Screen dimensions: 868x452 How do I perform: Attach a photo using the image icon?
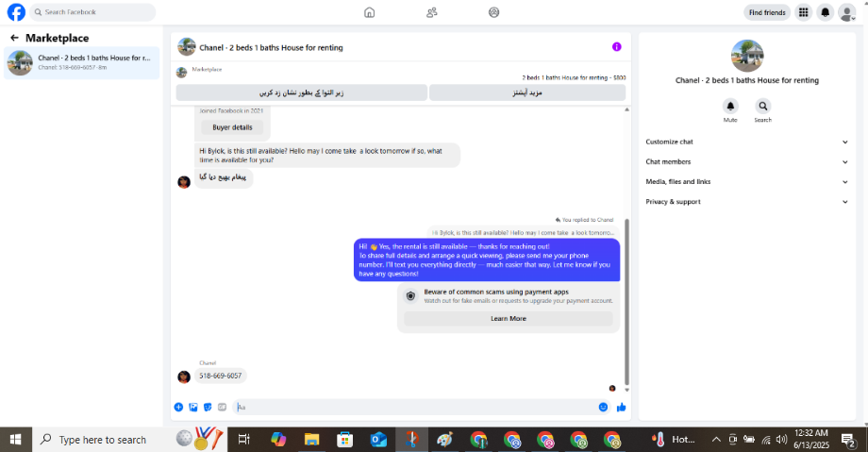pyautogui.click(x=193, y=407)
